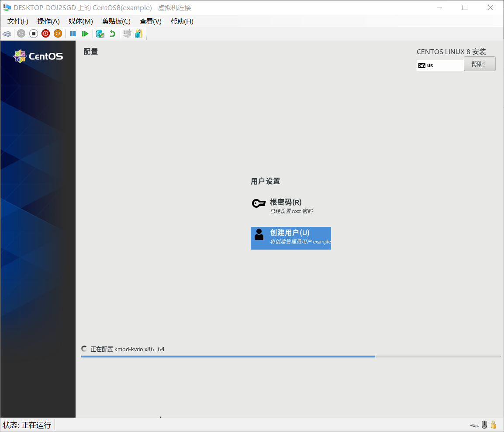Click the key icon beside root password
Image resolution: width=504 pixels, height=432 pixels.
pyautogui.click(x=259, y=203)
